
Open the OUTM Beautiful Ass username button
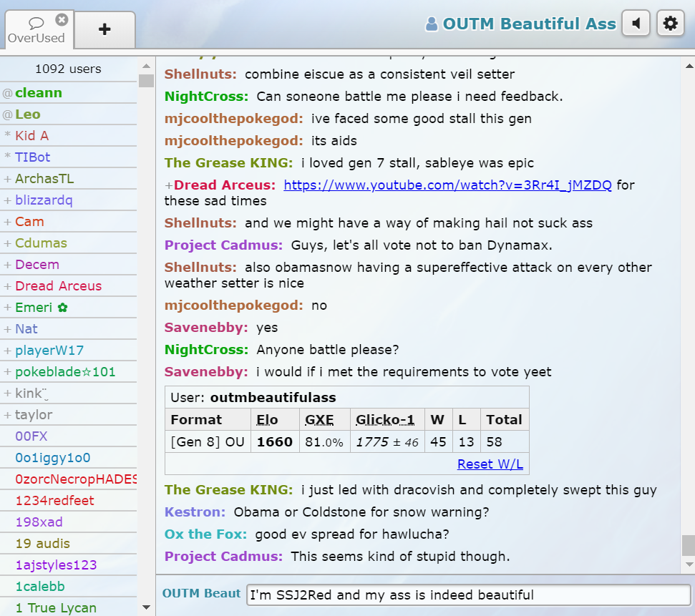[528, 24]
